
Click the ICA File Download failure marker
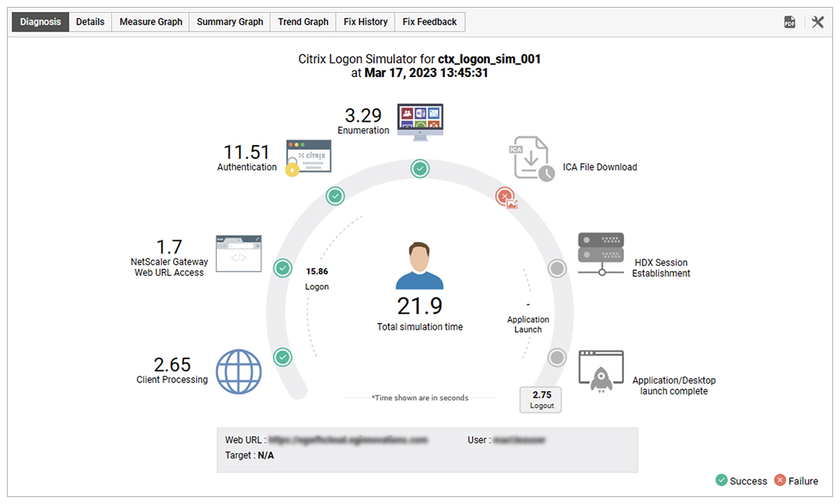tap(505, 197)
